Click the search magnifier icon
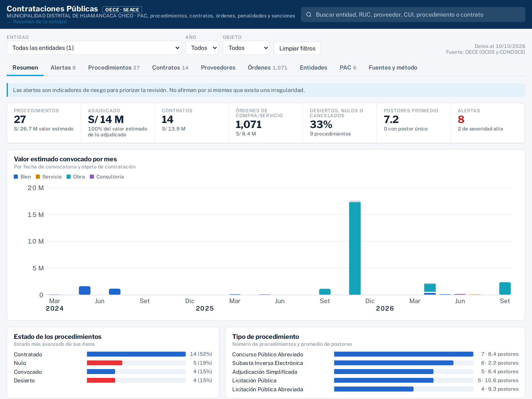Viewport: 532px width, 399px height. [x=309, y=15]
